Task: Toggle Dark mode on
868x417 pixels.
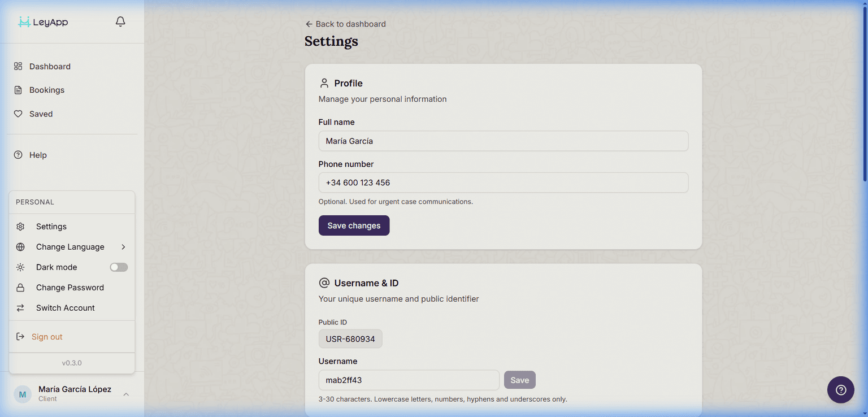Action: click(119, 267)
